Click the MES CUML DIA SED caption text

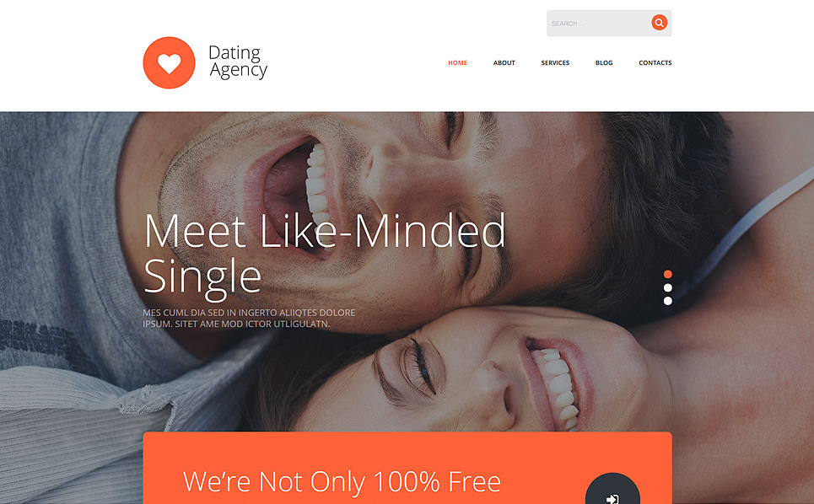(x=249, y=319)
